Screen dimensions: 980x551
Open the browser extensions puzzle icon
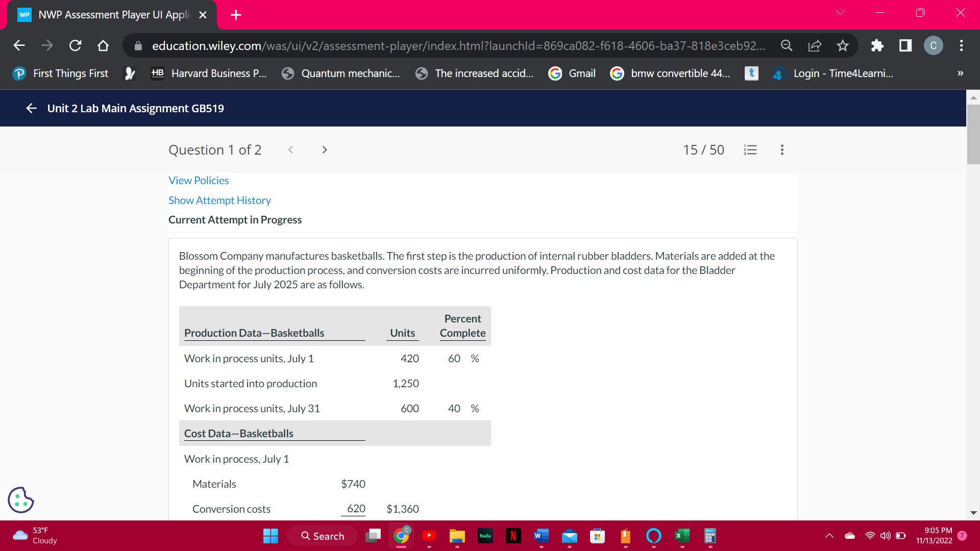click(x=877, y=46)
